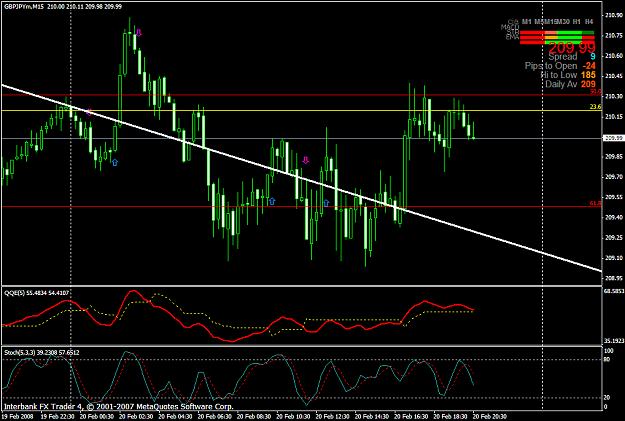This screenshot has height=421, width=625.
Task: Click the large red 209.99 price readout
Action: coord(572,48)
